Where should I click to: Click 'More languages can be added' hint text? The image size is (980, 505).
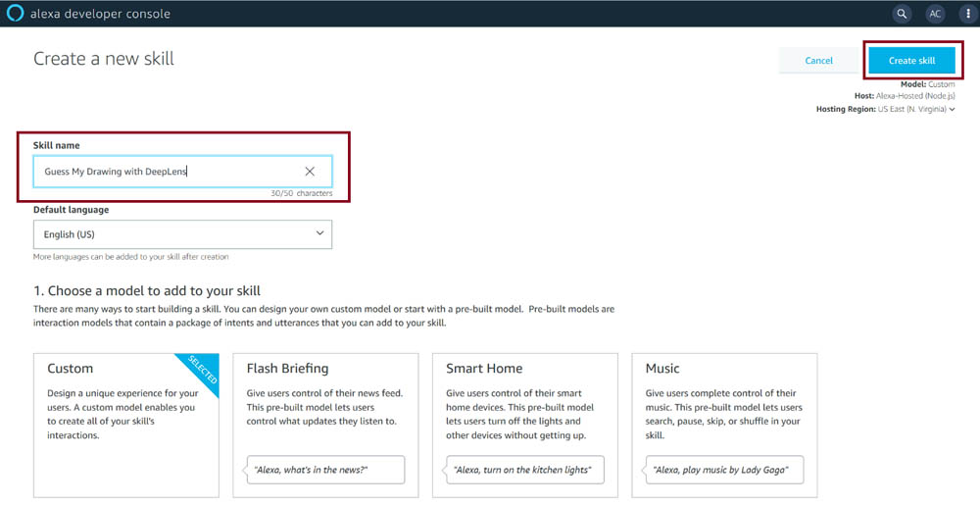click(130, 257)
